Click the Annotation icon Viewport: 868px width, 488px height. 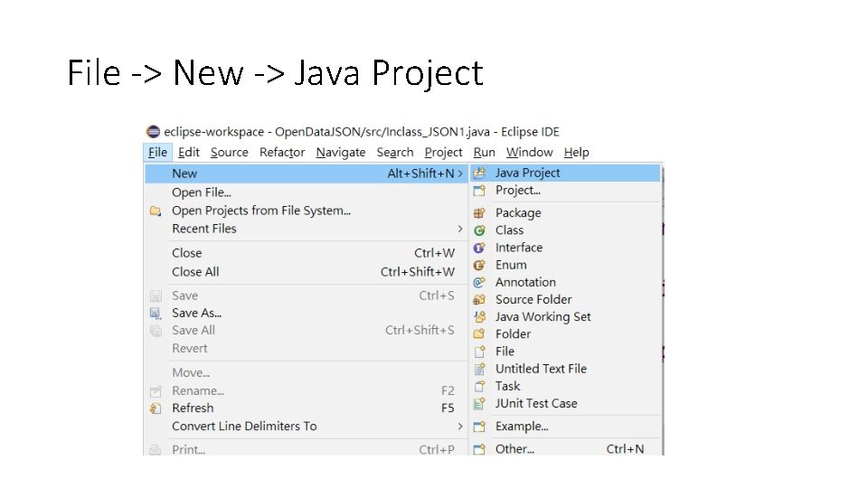(x=479, y=282)
